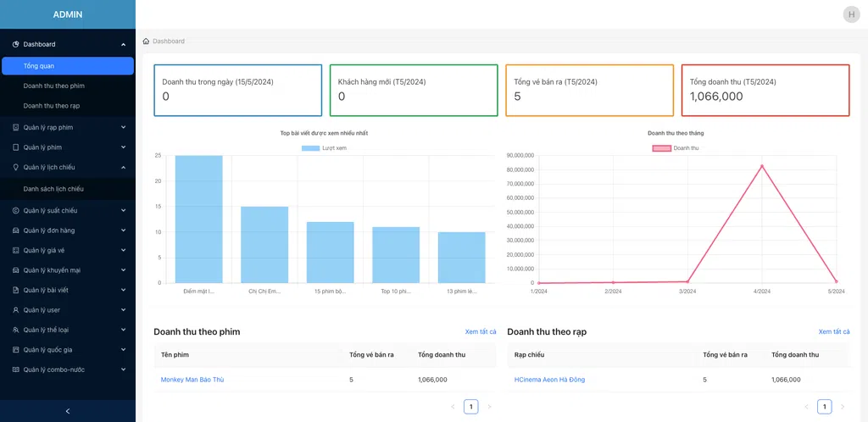Open the Monkey Man Báo Thù link
The height and width of the screenshot is (422, 868).
192,380
